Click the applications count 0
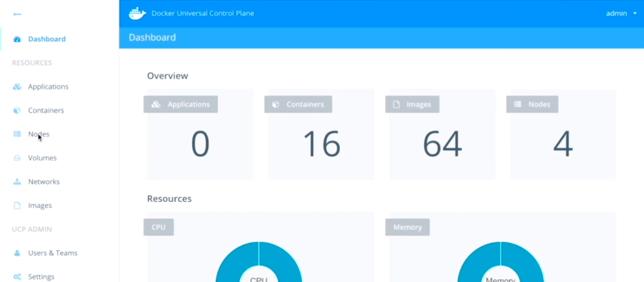This screenshot has height=282, width=644. [x=201, y=144]
